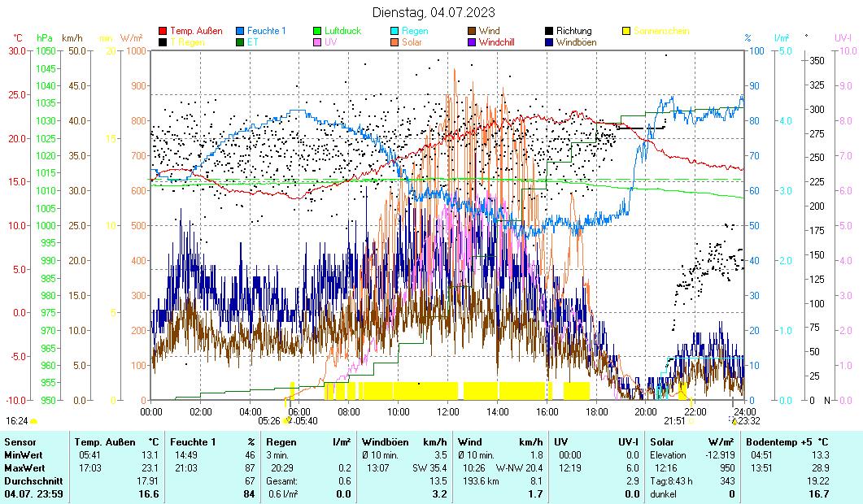
Task: Click the bright green Luftdruck legend swatch
Action: 317,32
